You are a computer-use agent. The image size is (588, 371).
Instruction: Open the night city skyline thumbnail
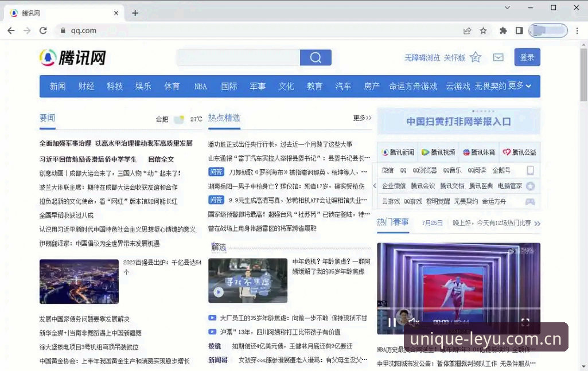pos(79,282)
